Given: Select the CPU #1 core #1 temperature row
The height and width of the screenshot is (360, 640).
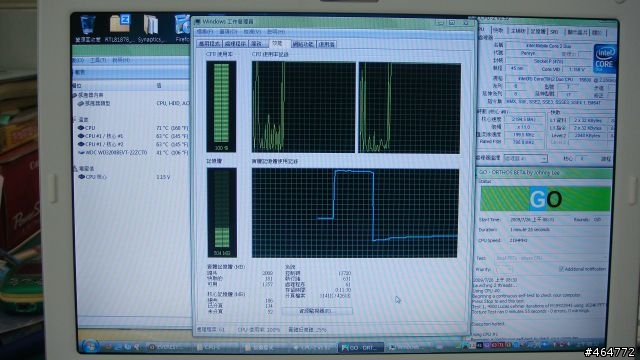Looking at the screenshot, I should pos(133,136).
